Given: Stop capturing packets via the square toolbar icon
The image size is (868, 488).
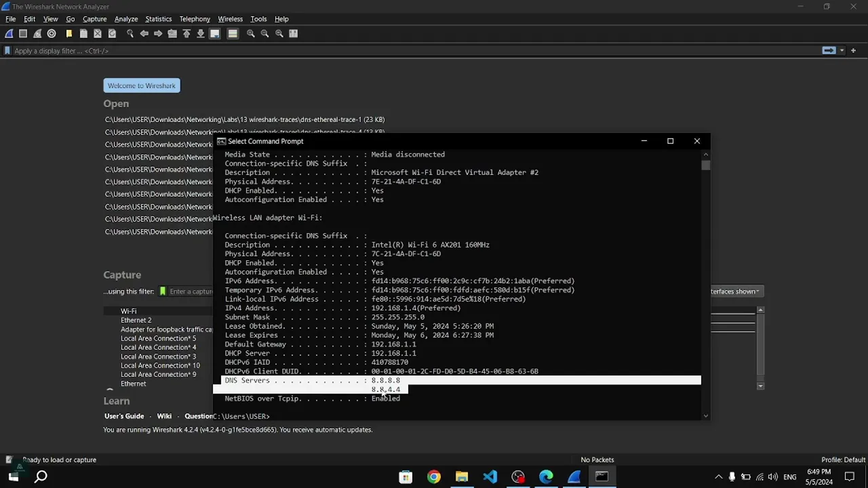Looking at the screenshot, I should [23, 33].
